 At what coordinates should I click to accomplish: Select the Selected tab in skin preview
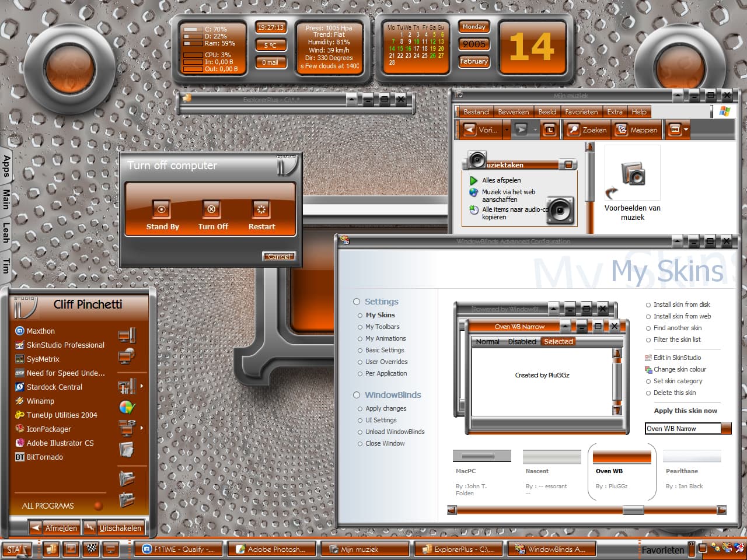tap(558, 342)
